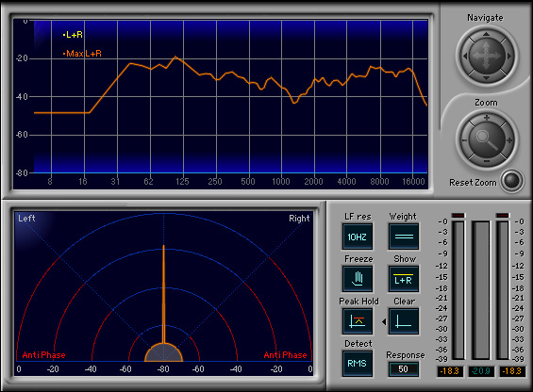Click the Clear peak button
This screenshot has width=533, height=392.
(x=404, y=321)
